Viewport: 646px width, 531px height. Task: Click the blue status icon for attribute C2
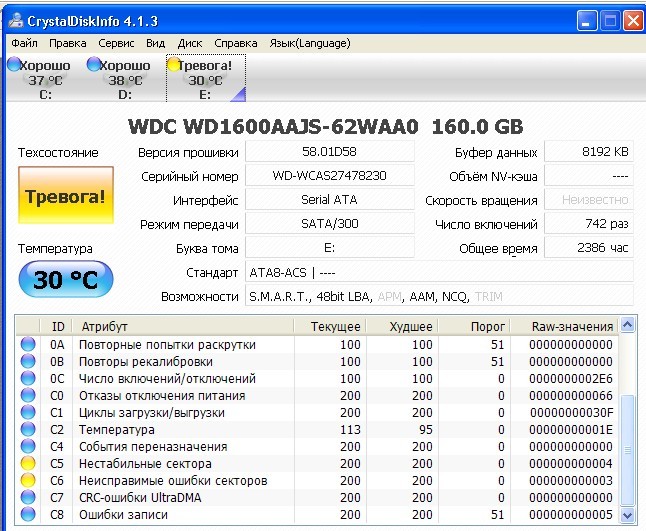(x=28, y=429)
